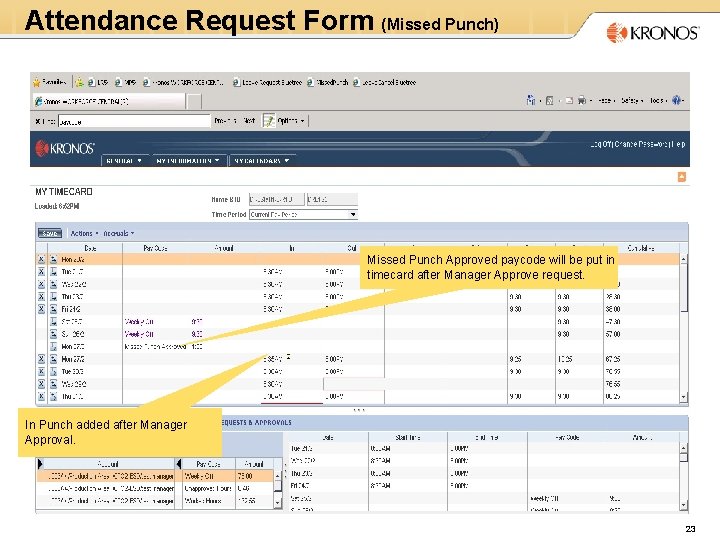
Task: Click delete X icon on Fri 24 row
Action: 41,309
